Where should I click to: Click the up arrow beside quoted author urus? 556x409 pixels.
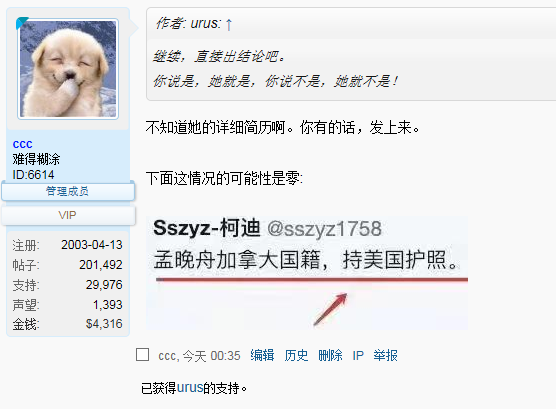pos(229,25)
